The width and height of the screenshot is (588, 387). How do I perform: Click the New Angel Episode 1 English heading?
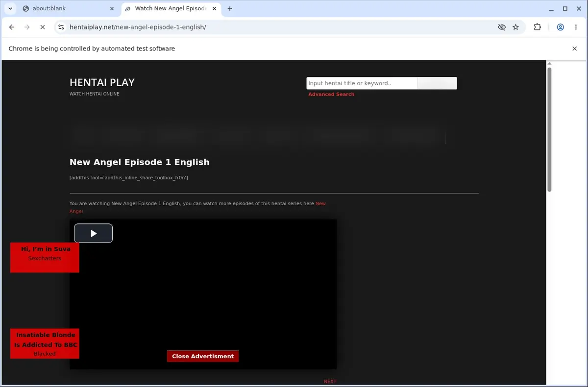tap(139, 162)
